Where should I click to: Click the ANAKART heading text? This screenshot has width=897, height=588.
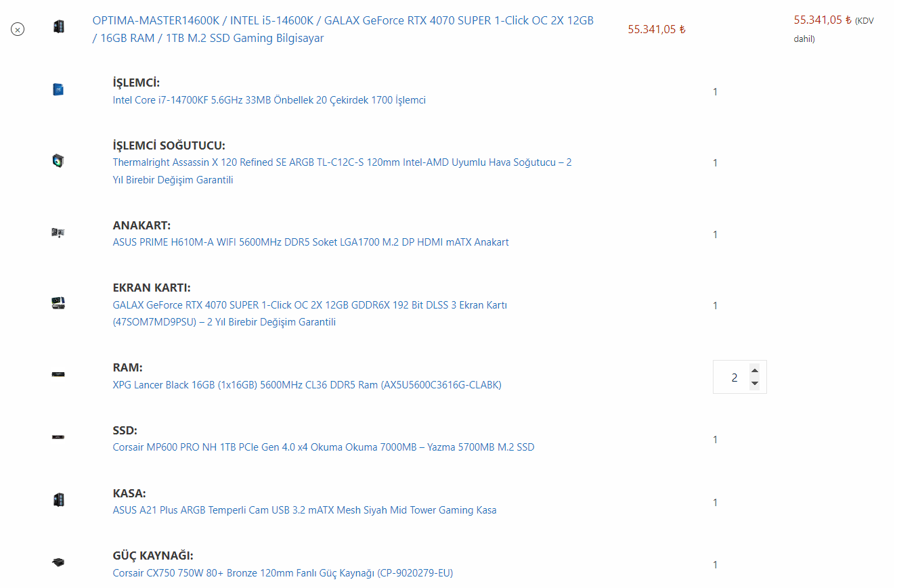tap(141, 225)
